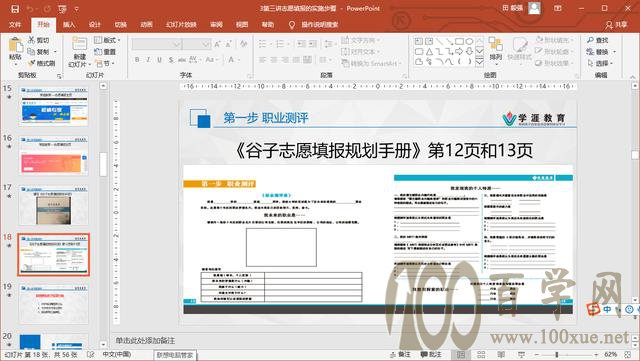Image resolution: width=640 pixels, height=361 pixels.
Task: Switch to Reading view icon
Action: click(x=501, y=354)
